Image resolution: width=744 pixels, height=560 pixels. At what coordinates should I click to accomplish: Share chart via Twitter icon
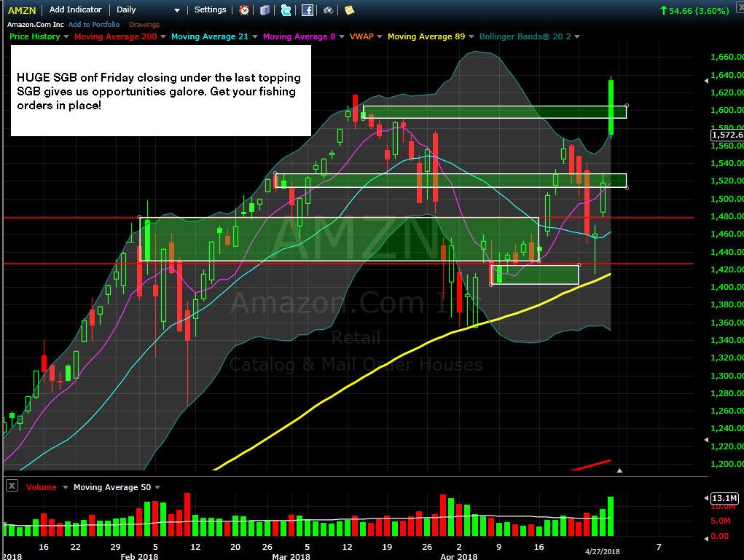(286, 10)
